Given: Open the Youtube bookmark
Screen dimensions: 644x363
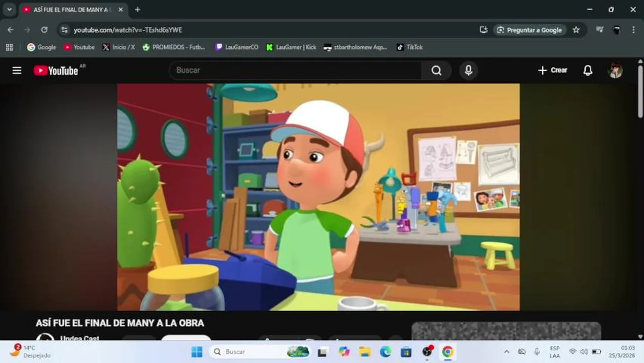Looking at the screenshot, I should [x=79, y=47].
